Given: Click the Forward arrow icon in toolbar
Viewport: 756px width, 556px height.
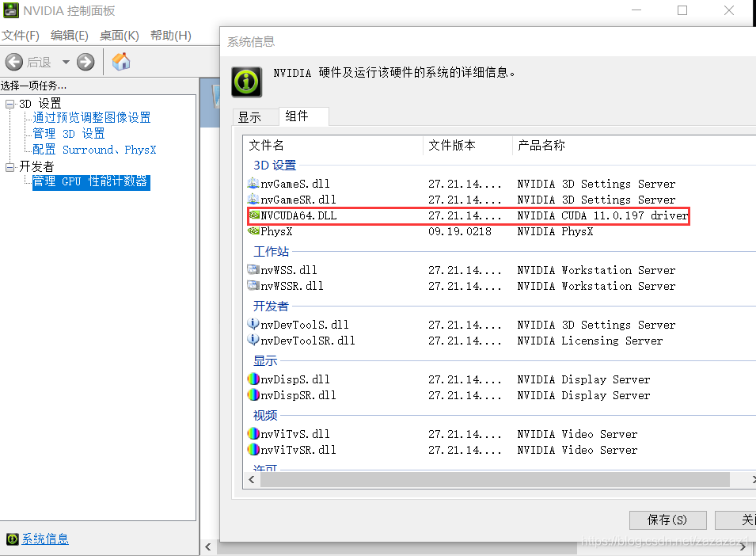Looking at the screenshot, I should 85,62.
